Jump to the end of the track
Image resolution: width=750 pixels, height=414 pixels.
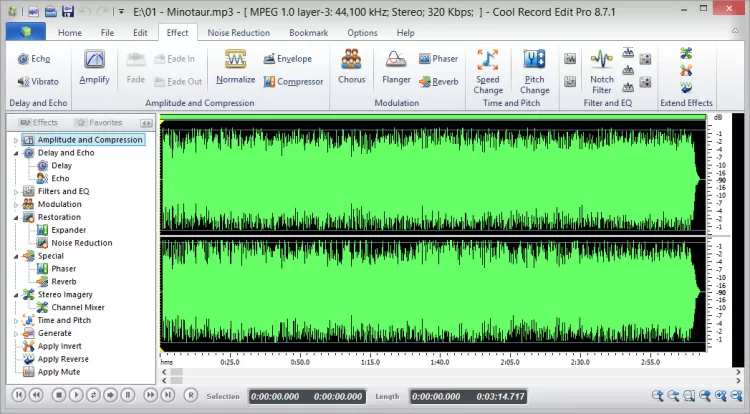[x=168, y=395]
